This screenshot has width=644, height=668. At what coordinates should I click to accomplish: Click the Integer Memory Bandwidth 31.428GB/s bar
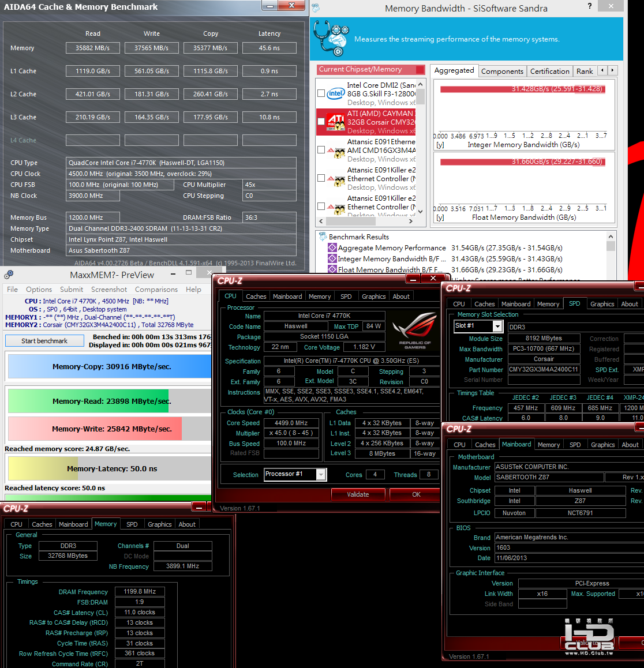[522, 89]
